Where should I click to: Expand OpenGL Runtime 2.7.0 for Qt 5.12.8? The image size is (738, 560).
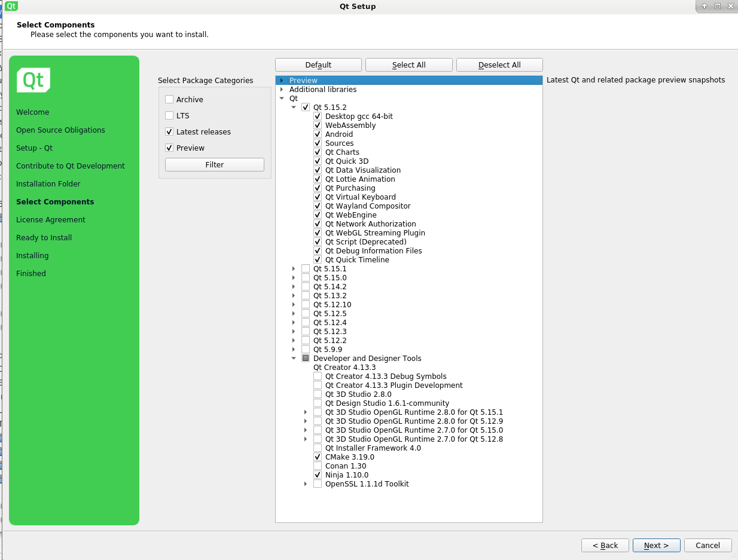point(306,439)
